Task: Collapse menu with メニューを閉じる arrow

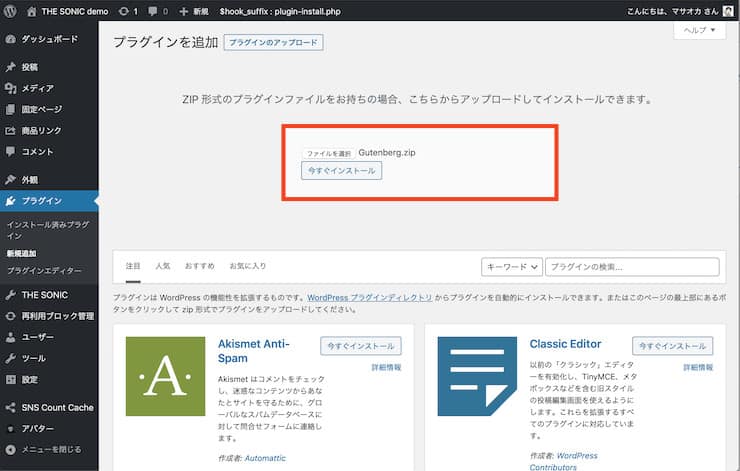Action: tap(10, 450)
